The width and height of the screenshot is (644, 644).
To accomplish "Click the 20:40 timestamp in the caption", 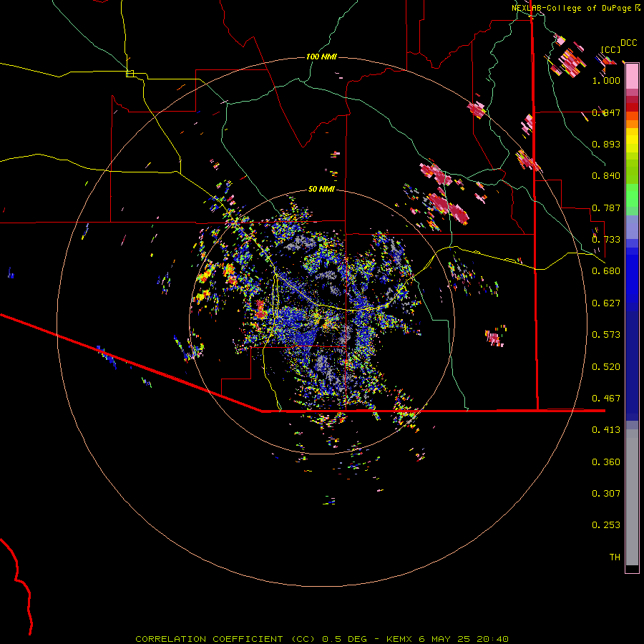I will (492, 639).
